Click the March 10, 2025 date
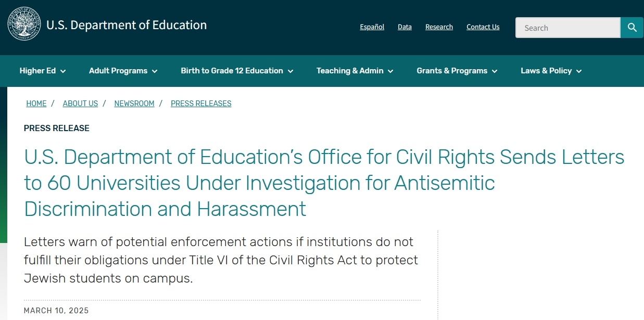Viewport: 644px width, 320px height. pyautogui.click(x=56, y=311)
